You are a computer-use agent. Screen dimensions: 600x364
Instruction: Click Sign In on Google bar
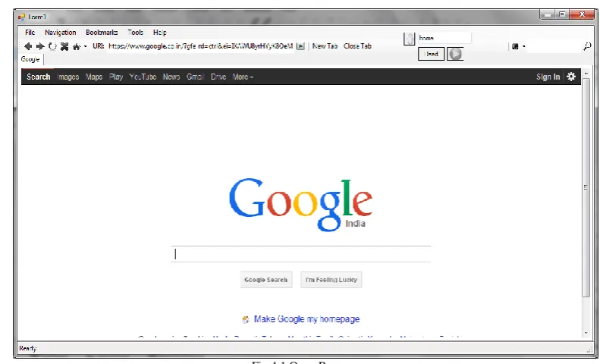(x=548, y=77)
